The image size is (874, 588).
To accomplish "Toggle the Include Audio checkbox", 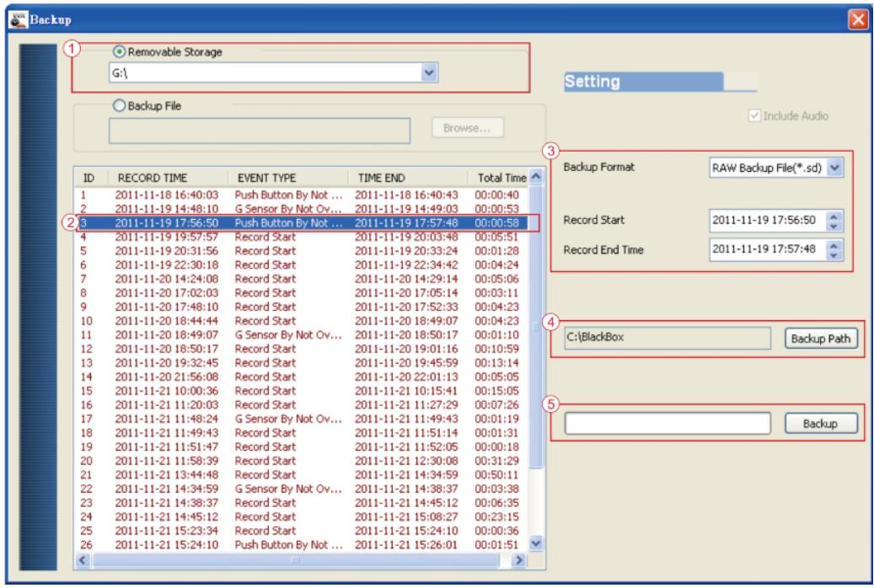I will tap(754, 116).
